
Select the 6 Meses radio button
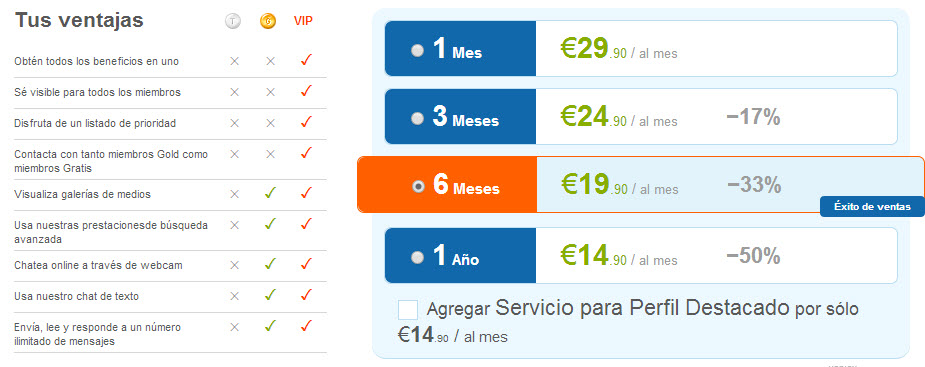point(418,186)
